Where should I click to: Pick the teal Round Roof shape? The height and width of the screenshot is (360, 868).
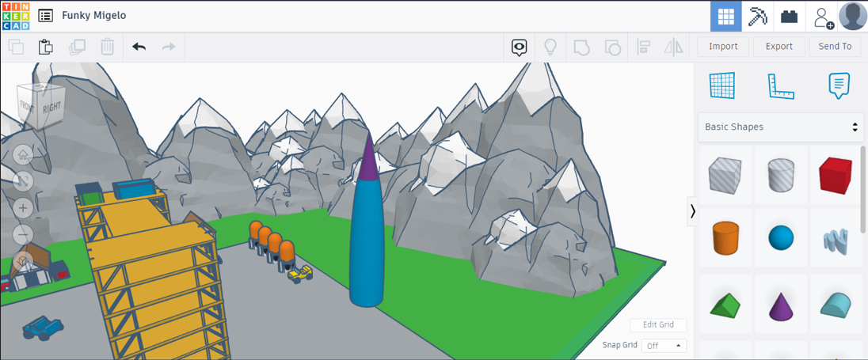pyautogui.click(x=836, y=305)
